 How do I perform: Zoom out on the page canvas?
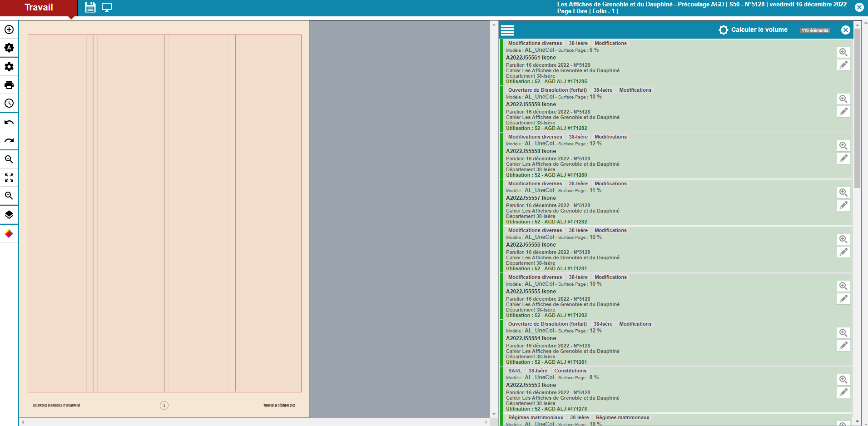coord(9,196)
